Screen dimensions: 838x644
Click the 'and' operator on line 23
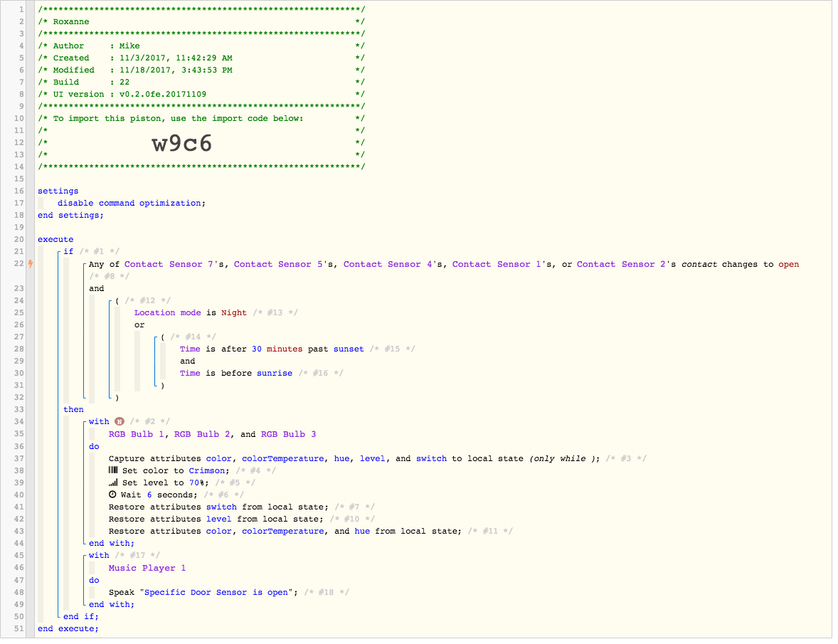coord(96,289)
